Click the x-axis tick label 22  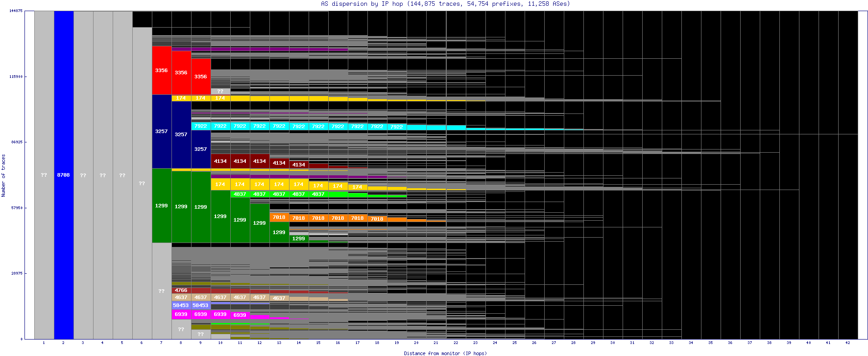[x=456, y=343]
